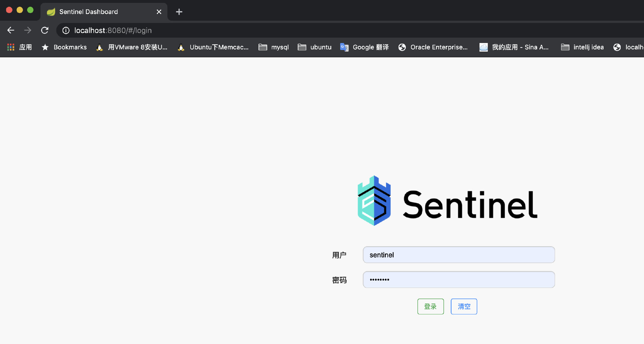This screenshot has width=644, height=344.
Task: Focus the 密码 password field
Action: (458, 280)
